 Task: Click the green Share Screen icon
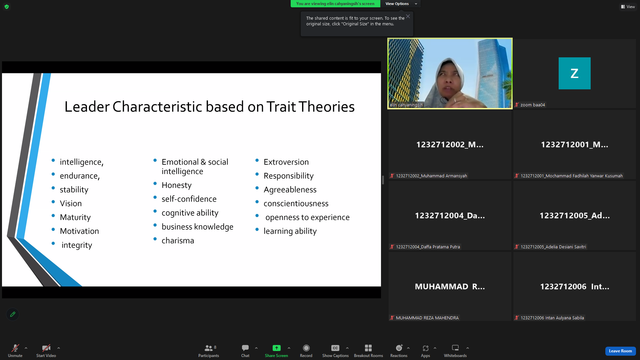(x=276, y=348)
